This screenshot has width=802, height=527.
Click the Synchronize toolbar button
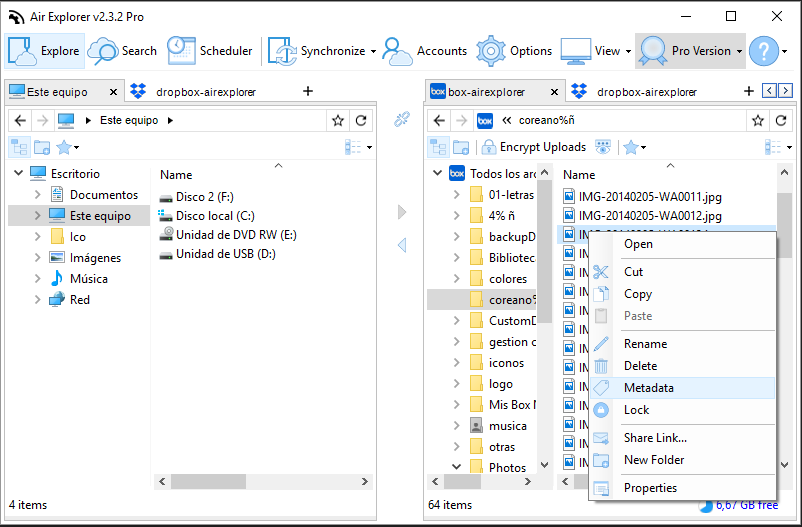click(x=317, y=51)
